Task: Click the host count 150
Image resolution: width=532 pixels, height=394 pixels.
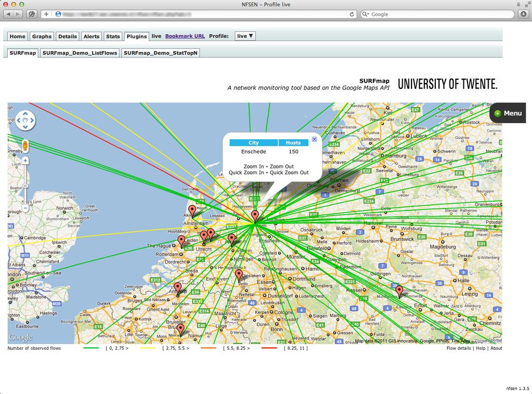Action: click(294, 152)
